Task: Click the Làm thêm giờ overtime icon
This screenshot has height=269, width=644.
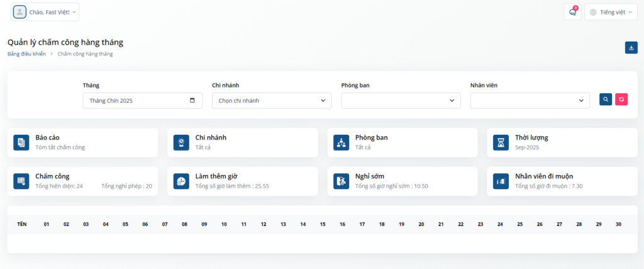Action: coord(181,181)
